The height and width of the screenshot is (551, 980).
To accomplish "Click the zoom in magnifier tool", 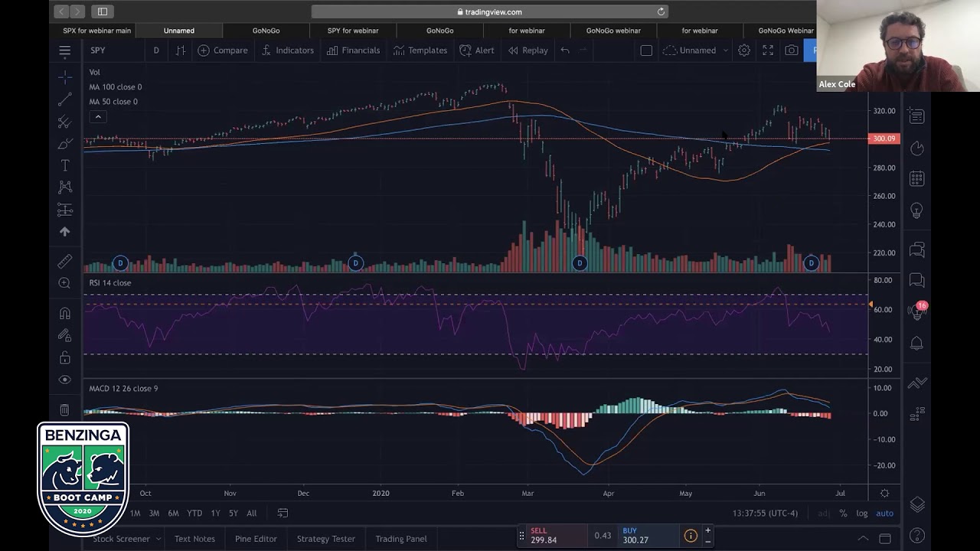I will 65,283.
